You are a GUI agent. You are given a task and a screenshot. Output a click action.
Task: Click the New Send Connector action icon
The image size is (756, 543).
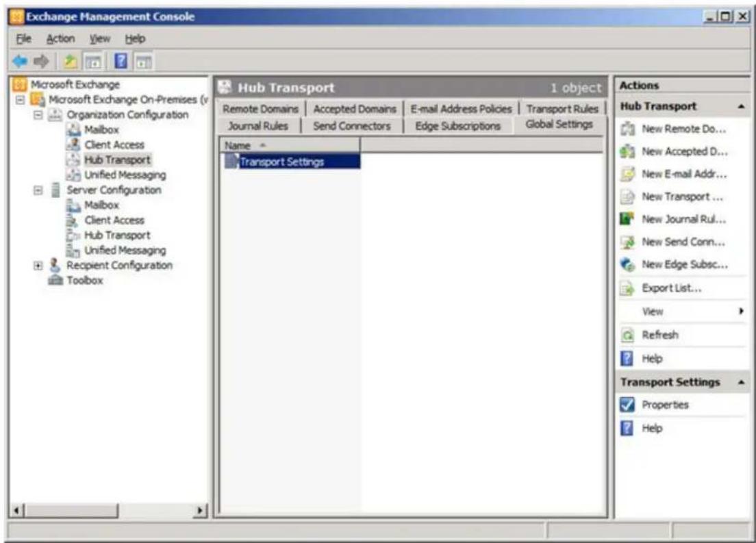coord(627,242)
